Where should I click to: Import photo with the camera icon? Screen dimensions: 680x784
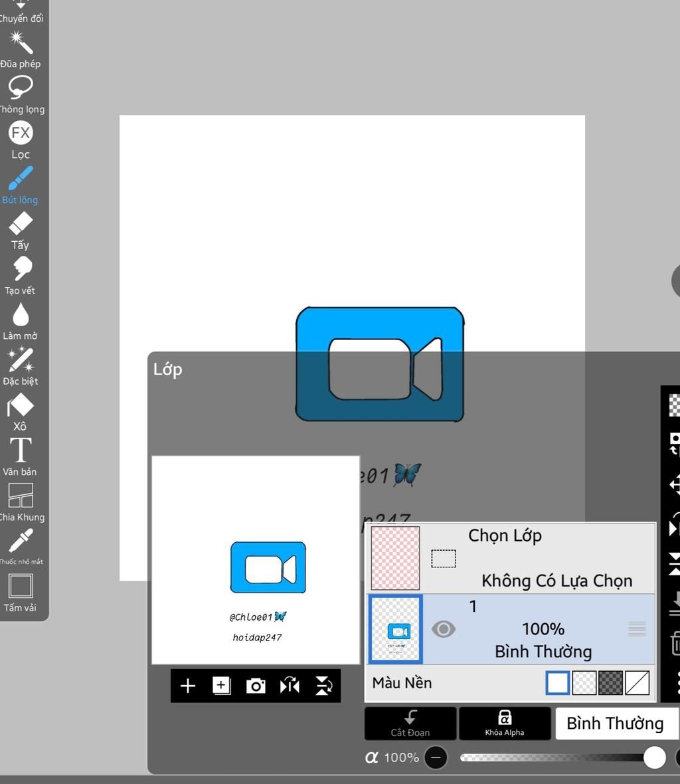256,686
